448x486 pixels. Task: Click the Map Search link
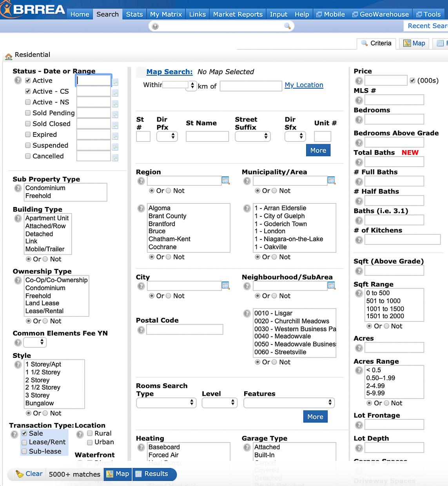point(169,72)
